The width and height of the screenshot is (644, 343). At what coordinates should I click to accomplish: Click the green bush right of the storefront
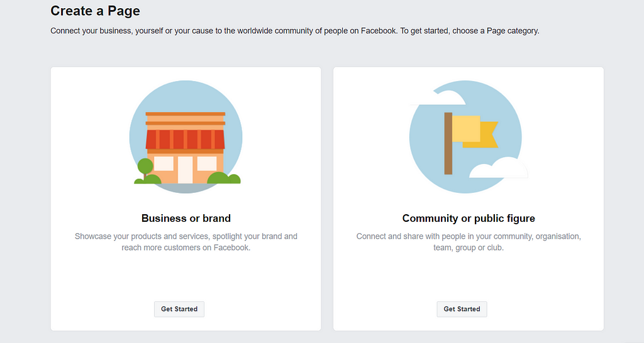tap(224, 178)
